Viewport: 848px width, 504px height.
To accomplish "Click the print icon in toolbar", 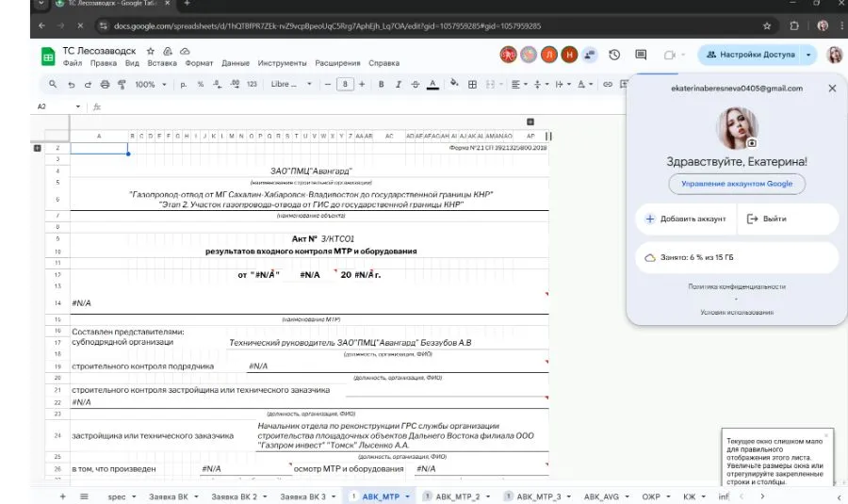I will [105, 85].
